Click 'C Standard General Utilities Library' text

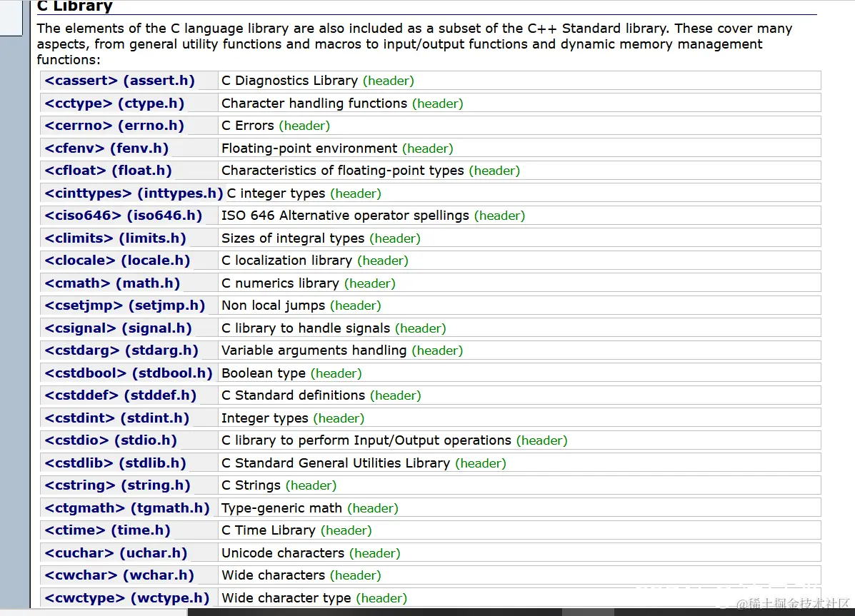(x=336, y=463)
